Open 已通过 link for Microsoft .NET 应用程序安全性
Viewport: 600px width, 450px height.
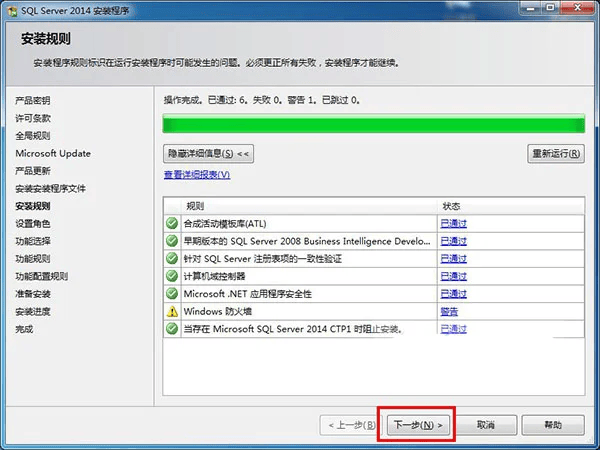(x=453, y=294)
